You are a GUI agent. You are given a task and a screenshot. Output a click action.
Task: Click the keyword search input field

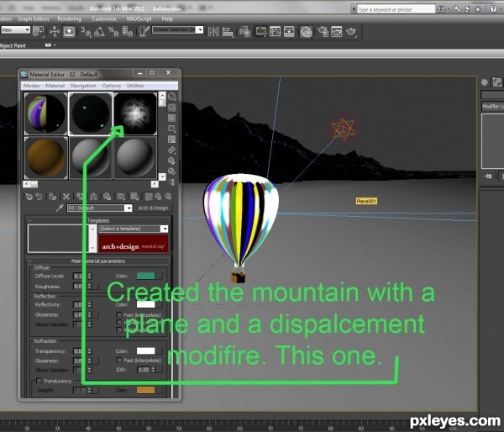click(x=396, y=9)
